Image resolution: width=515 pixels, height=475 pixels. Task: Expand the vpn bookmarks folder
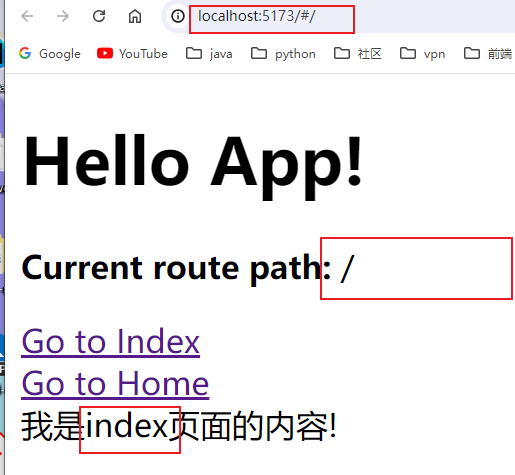pos(422,54)
